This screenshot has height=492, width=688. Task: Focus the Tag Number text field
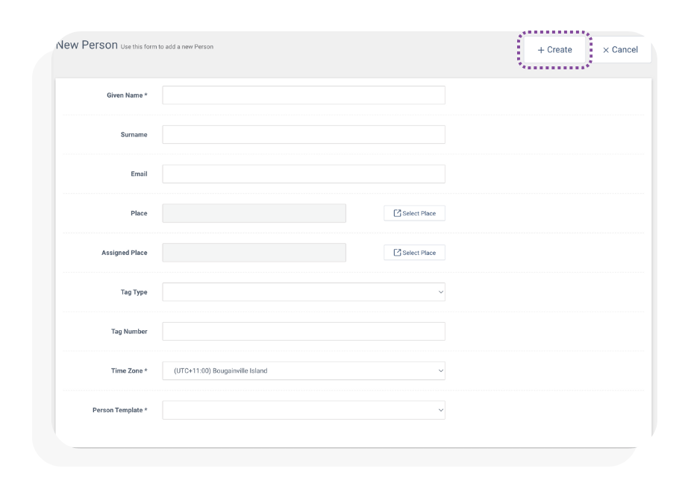tap(304, 331)
